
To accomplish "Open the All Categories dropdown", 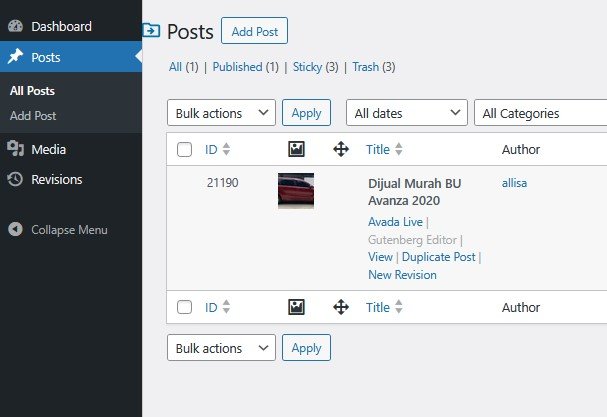I will [x=540, y=113].
